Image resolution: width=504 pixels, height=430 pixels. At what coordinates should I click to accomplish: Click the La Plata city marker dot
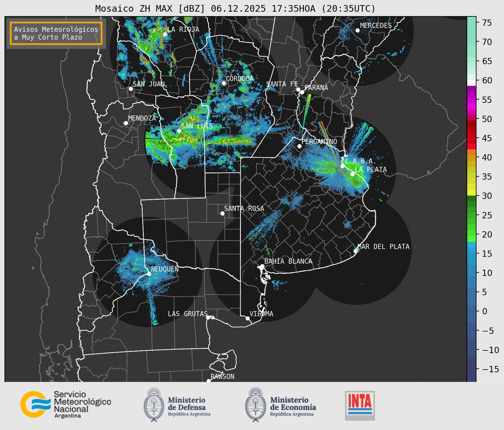[353, 174]
